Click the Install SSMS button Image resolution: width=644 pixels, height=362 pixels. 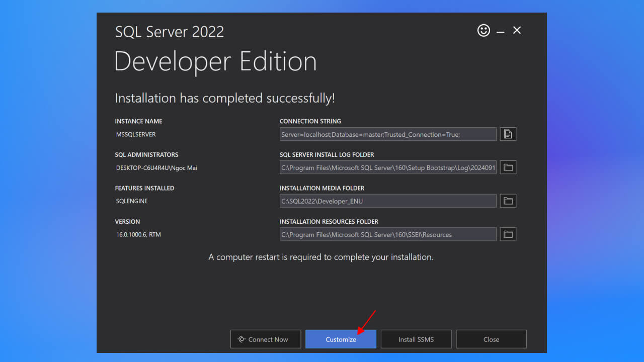tap(416, 339)
